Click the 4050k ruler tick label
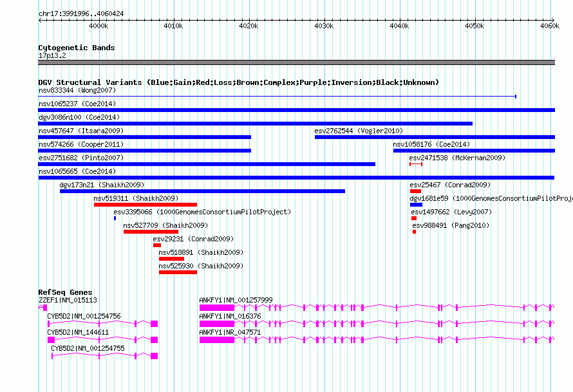The height and width of the screenshot is (392, 573). [474, 26]
